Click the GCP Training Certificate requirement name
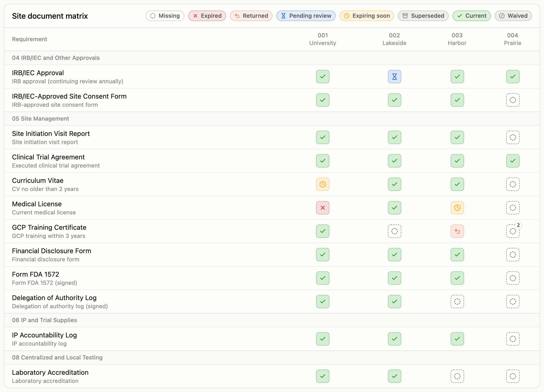 (49, 228)
